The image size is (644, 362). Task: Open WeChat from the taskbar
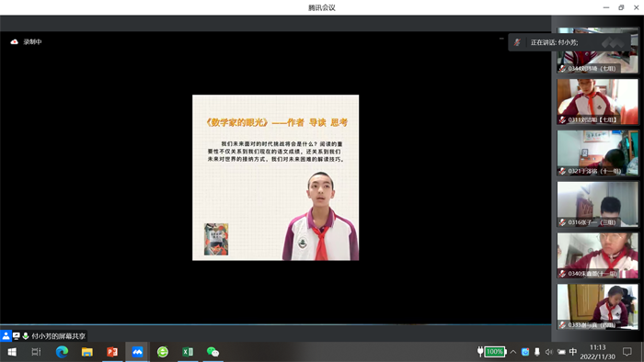[x=213, y=352]
